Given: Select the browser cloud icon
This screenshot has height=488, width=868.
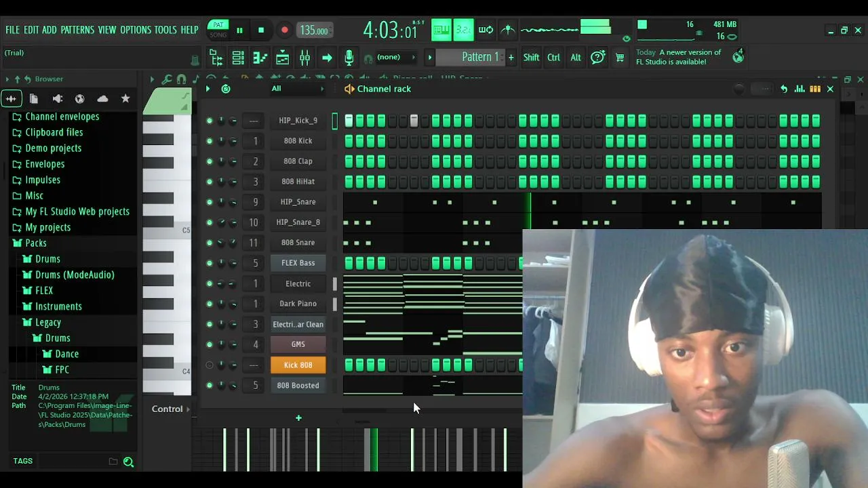Looking at the screenshot, I should (102, 99).
